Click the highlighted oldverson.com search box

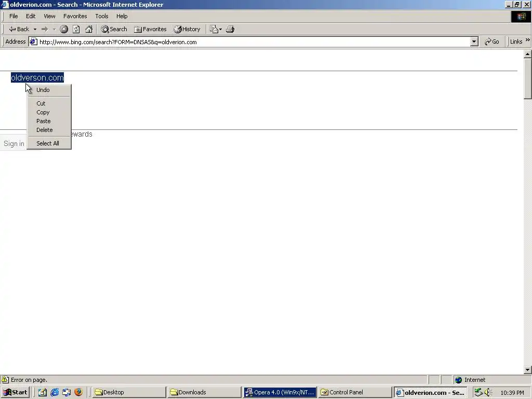[x=37, y=78]
